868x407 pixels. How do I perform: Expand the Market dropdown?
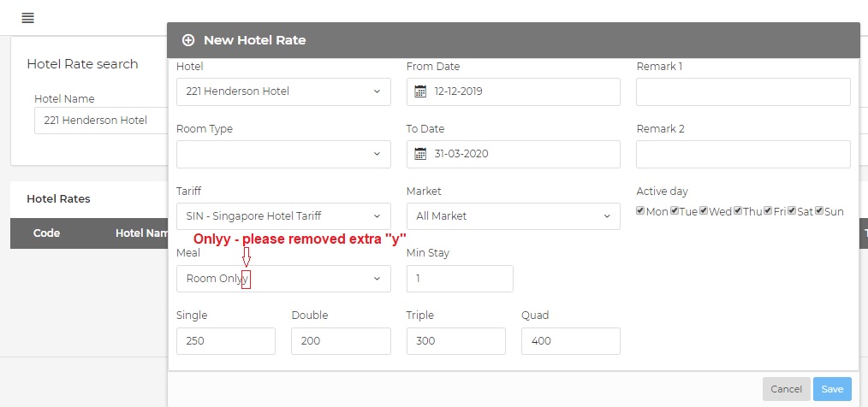click(x=513, y=216)
